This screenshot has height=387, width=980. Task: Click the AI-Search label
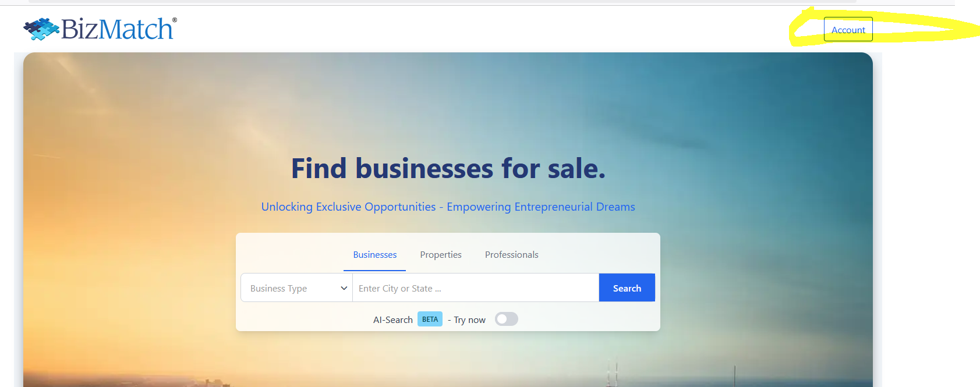(392, 320)
